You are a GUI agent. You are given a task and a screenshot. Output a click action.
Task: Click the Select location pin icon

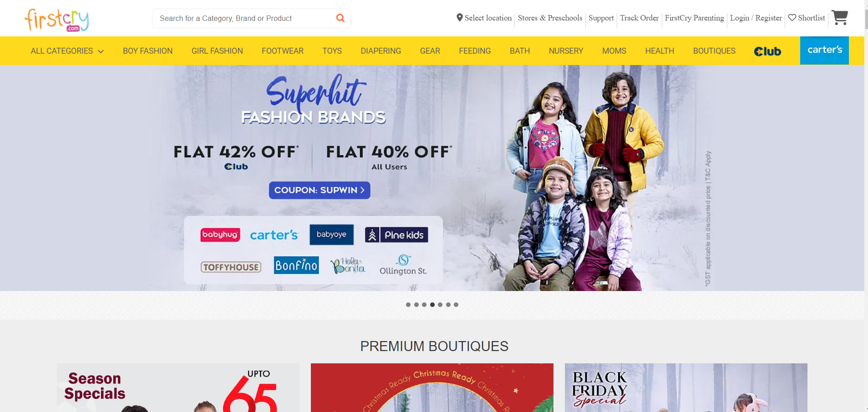[x=460, y=18]
